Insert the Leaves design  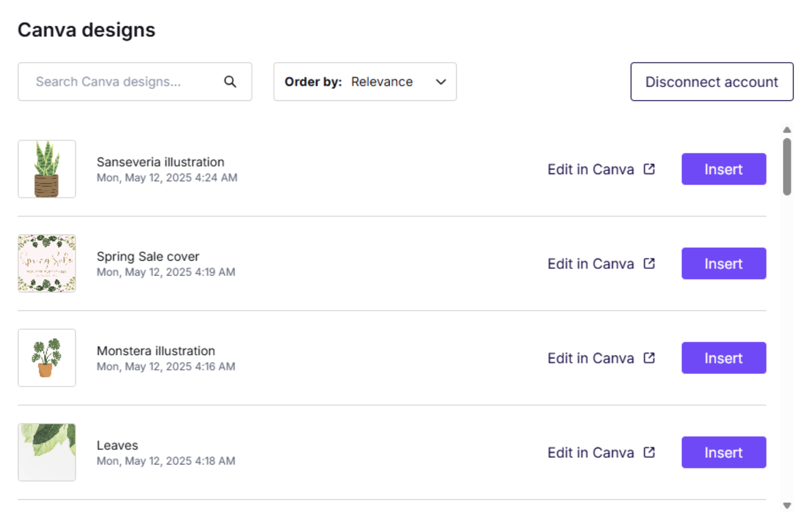pyautogui.click(x=723, y=452)
